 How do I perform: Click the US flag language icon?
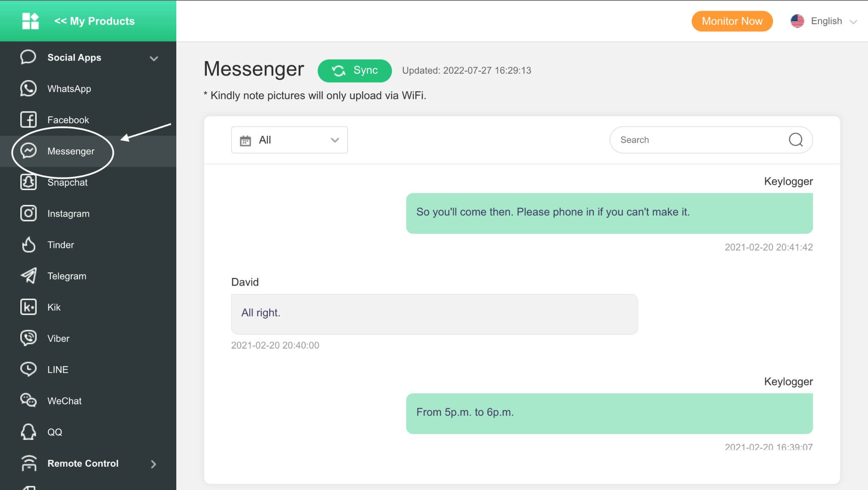[x=797, y=21]
